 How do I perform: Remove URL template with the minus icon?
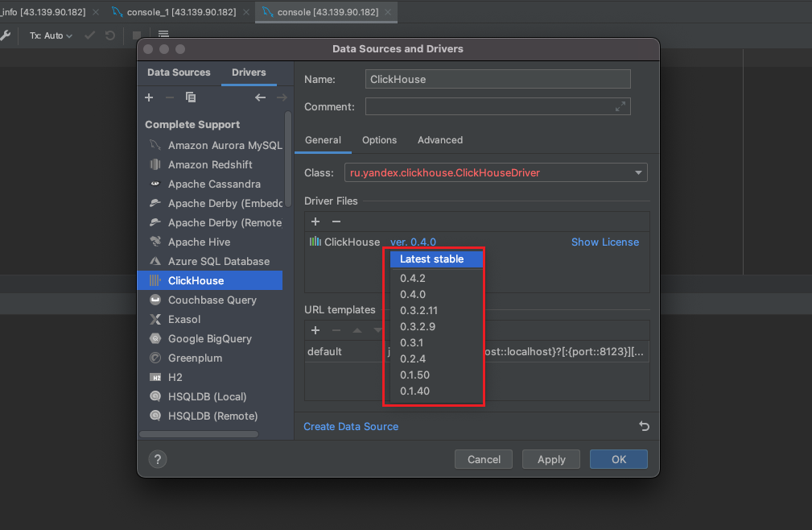click(336, 330)
